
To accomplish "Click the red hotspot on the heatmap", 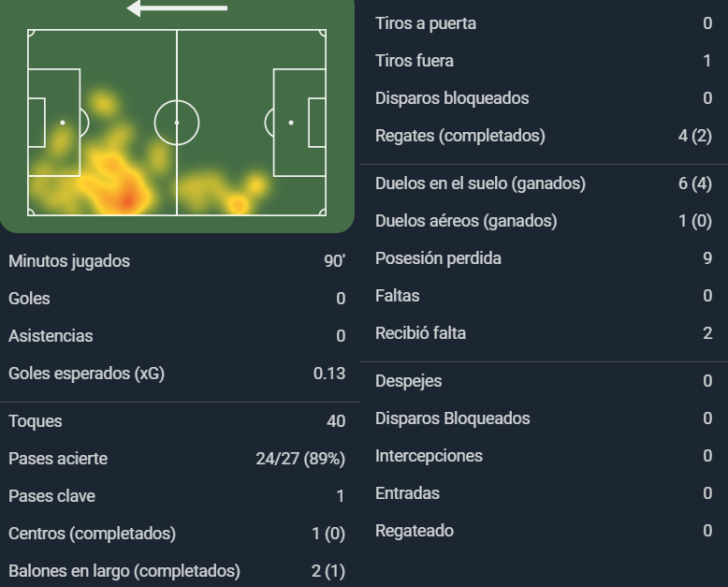I will (126, 201).
